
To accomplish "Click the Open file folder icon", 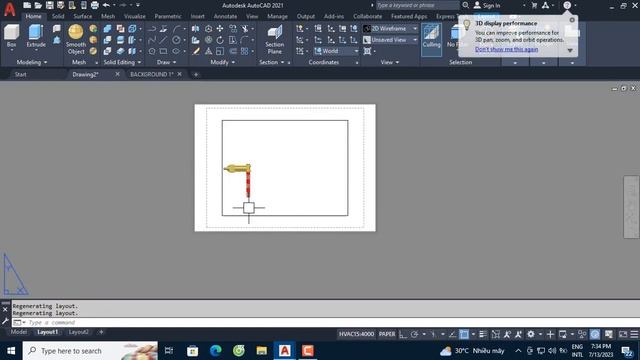I will pyautogui.click(x=38, y=5).
